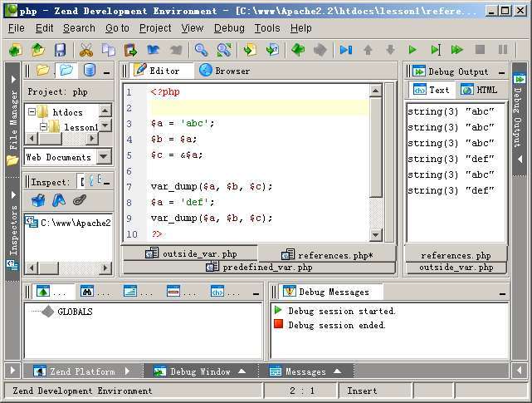Click the blue letter A inspector icon

tap(59, 200)
